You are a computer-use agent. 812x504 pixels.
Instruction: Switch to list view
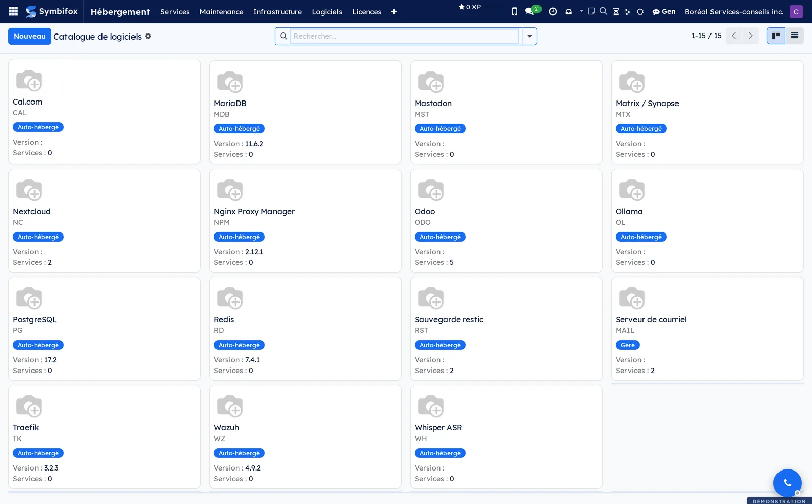[795, 36]
